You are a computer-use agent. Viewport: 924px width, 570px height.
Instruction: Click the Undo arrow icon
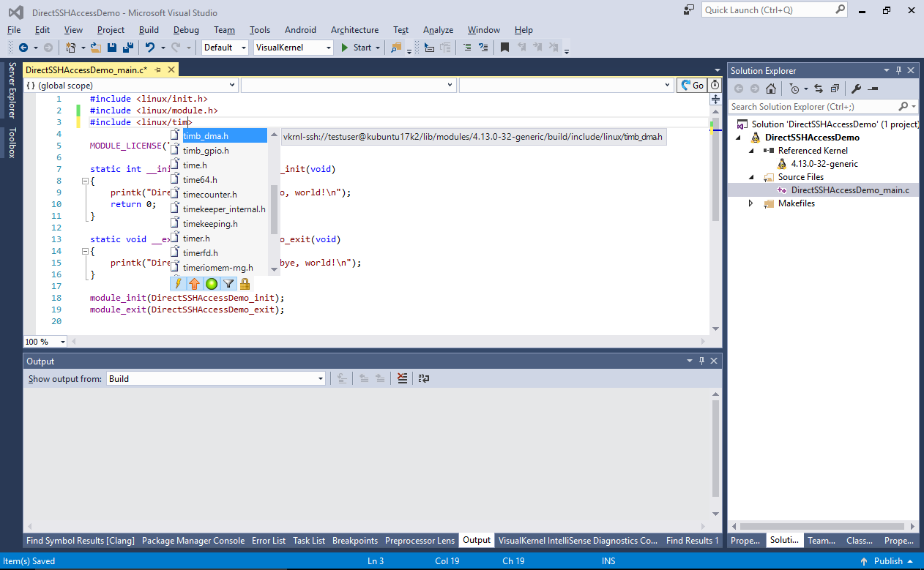click(150, 48)
